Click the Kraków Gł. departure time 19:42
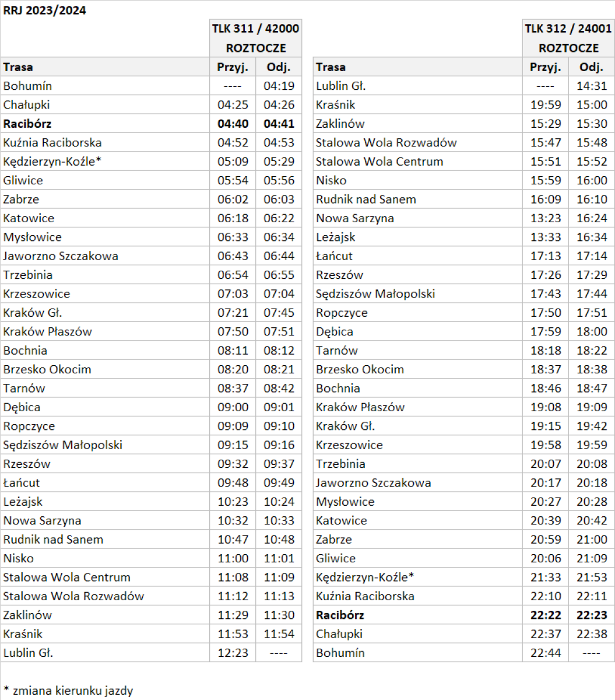The height and width of the screenshot is (700, 615). (x=591, y=426)
